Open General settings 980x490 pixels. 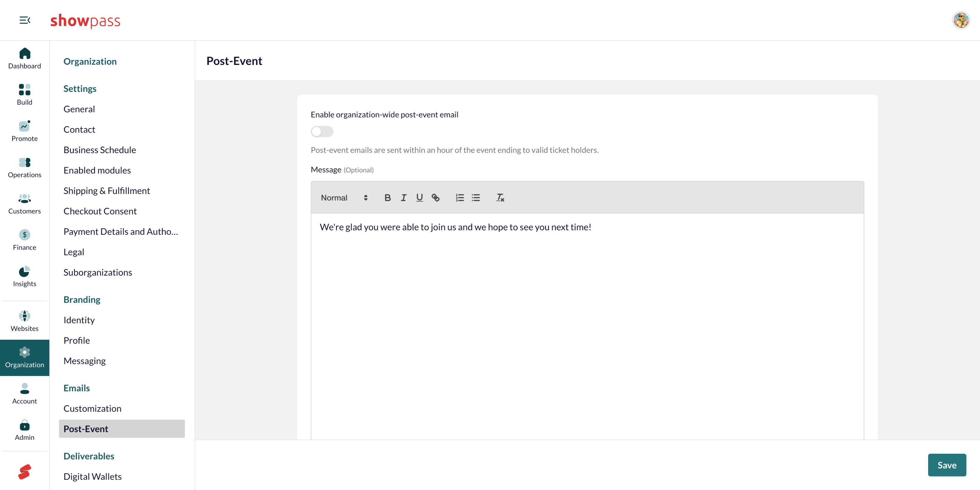79,109
